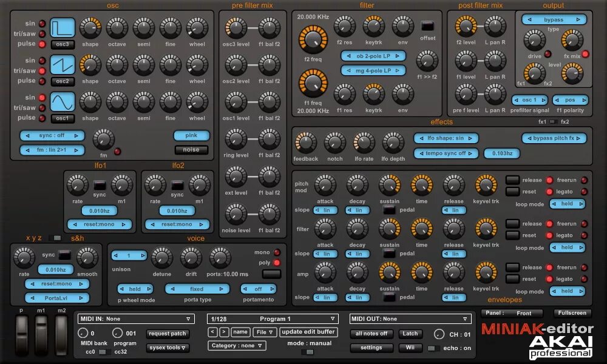This screenshot has height=364, width=607.
Task: Click the ring level knob
Action: click(236, 139)
